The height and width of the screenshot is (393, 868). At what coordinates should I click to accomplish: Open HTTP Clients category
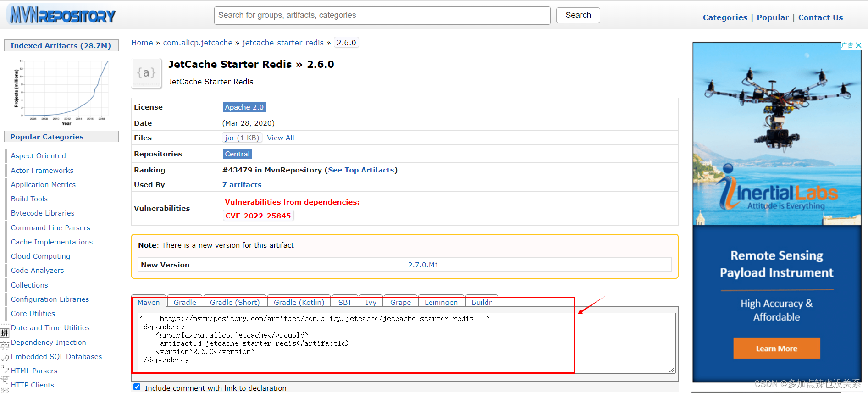(x=33, y=385)
